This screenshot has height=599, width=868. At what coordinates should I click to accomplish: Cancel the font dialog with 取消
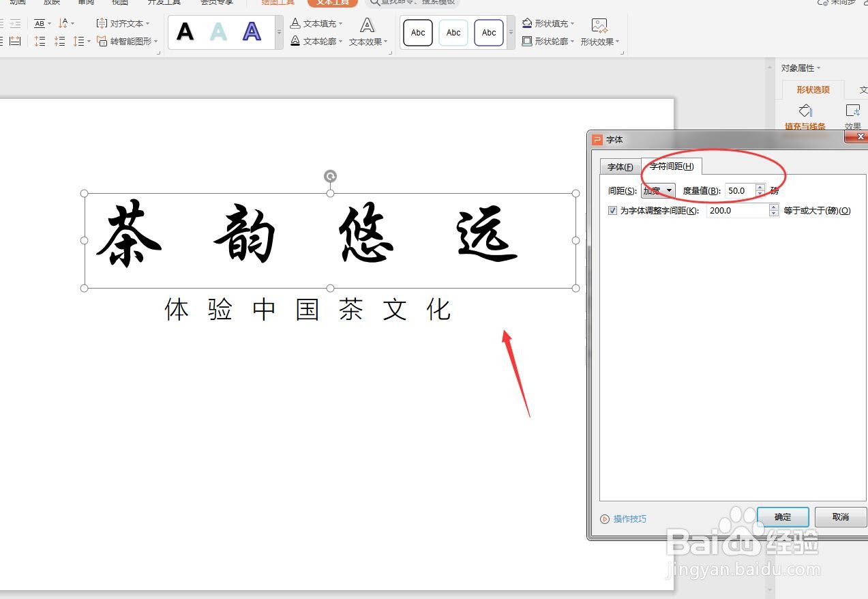click(x=841, y=517)
